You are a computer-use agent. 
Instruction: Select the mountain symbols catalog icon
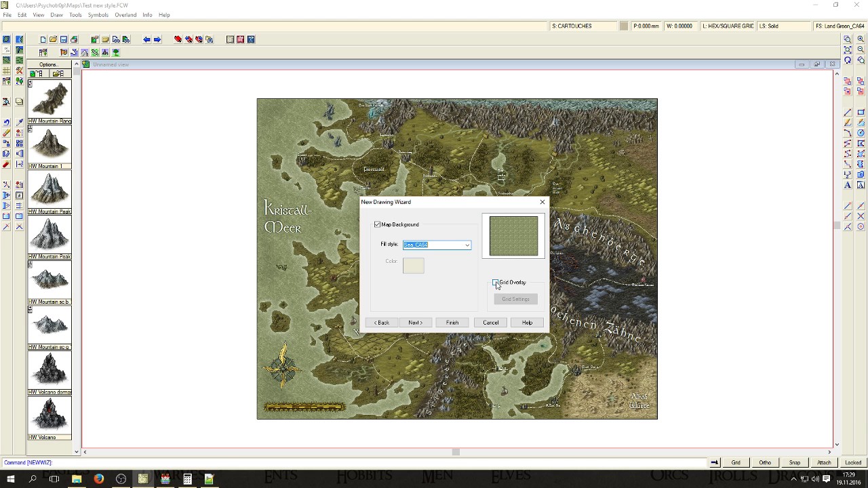[x=85, y=52]
